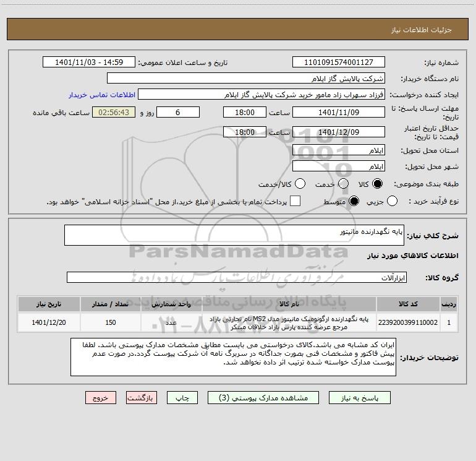Click the چاپ print button
Viewport: 476px width, 461px height.
pos(182,398)
